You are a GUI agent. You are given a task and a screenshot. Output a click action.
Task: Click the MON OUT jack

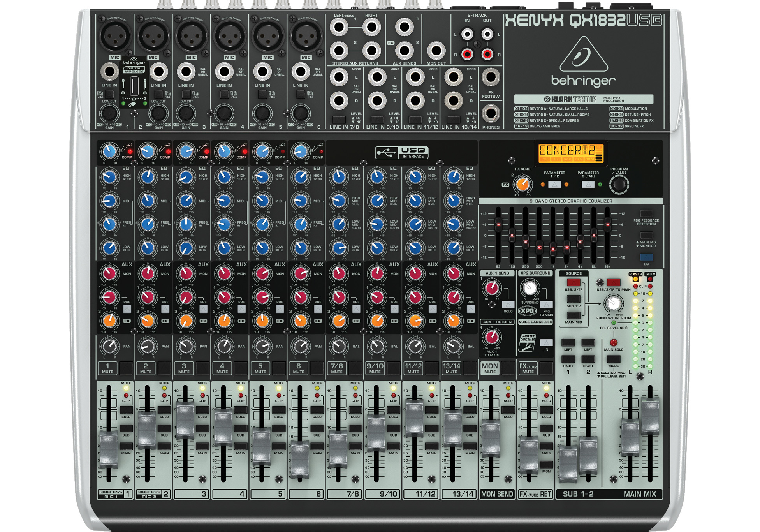coord(436,50)
